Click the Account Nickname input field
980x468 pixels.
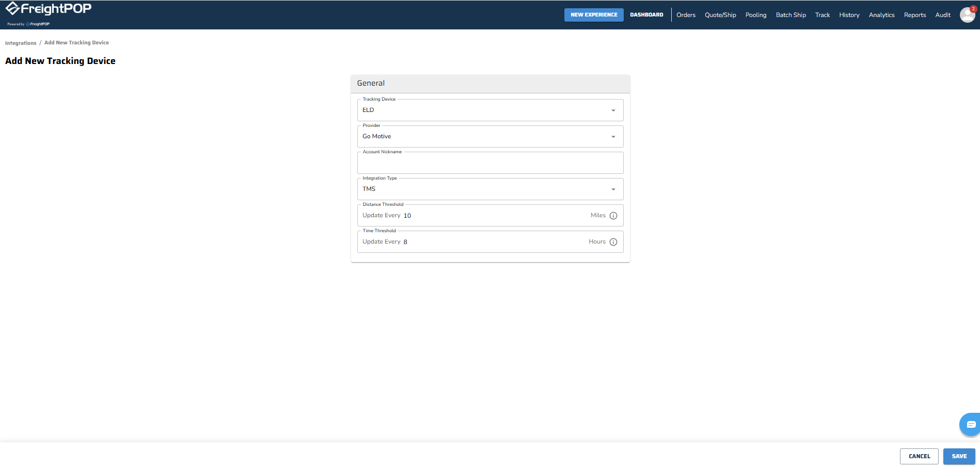(489, 164)
